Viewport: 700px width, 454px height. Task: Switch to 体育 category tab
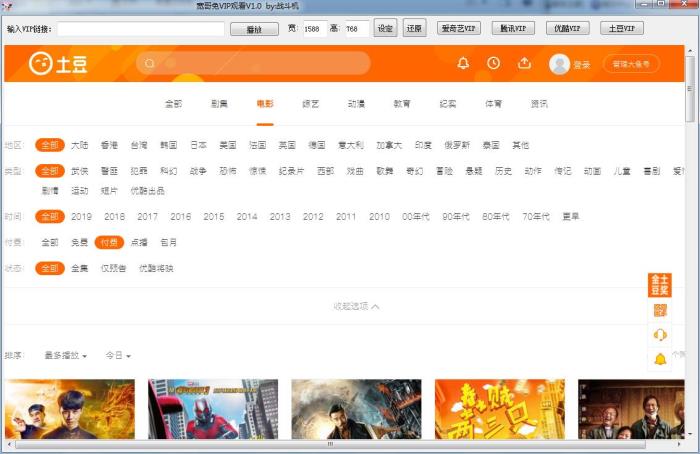(493, 104)
